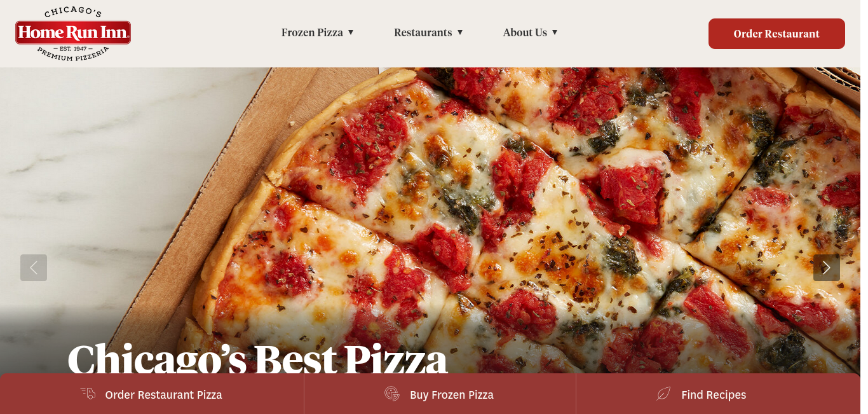Select the Order Restaurant Pizza link text
This screenshot has width=868, height=414.
point(163,395)
